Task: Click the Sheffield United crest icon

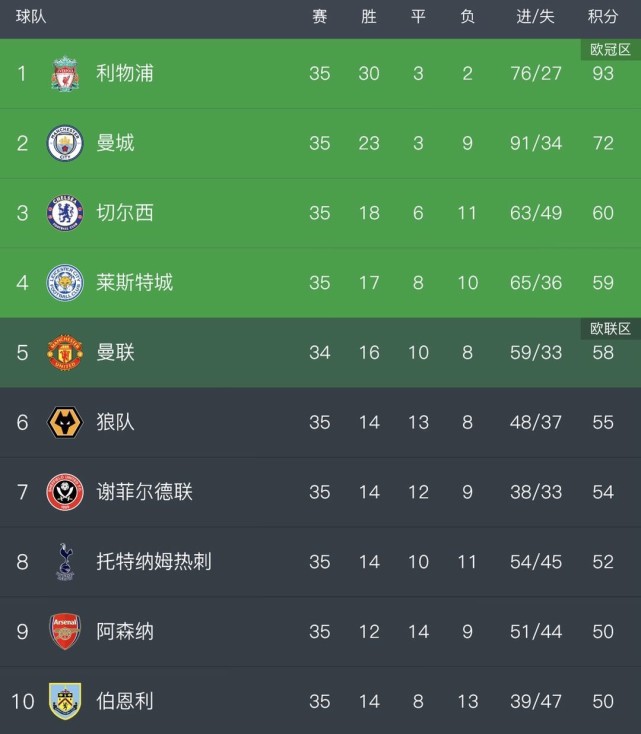Action: tap(65, 492)
